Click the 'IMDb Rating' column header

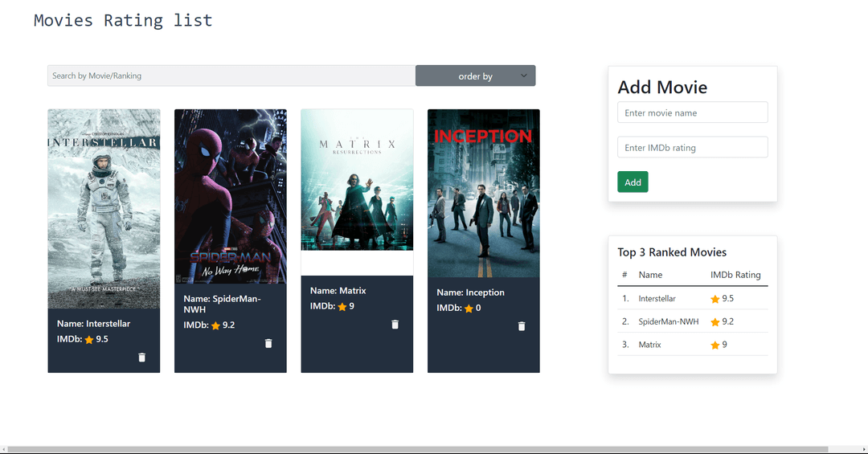[735, 275]
